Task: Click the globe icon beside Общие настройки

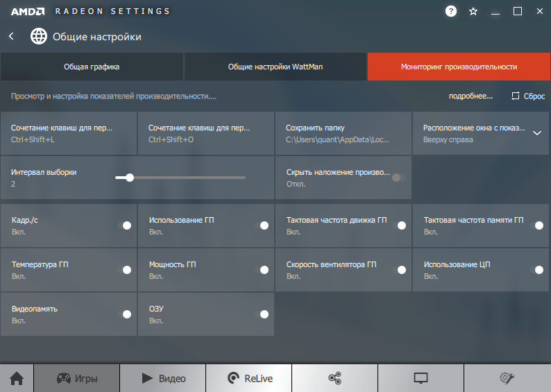Action: coord(39,36)
